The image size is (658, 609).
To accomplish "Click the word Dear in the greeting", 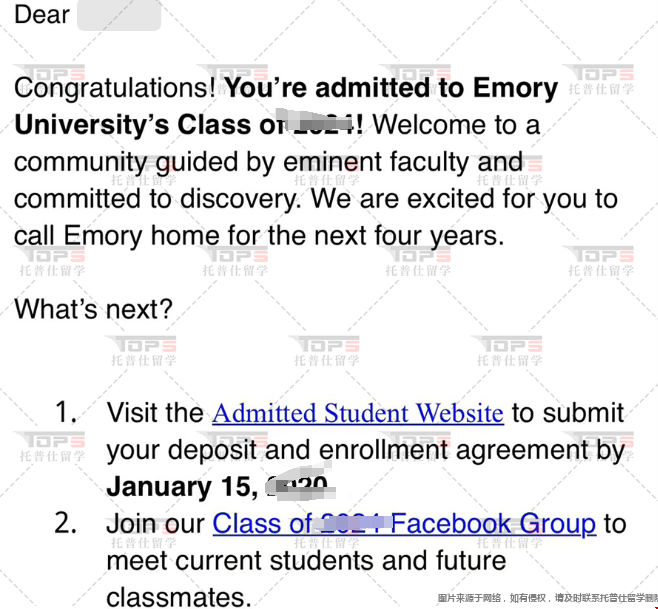I will coord(42,15).
